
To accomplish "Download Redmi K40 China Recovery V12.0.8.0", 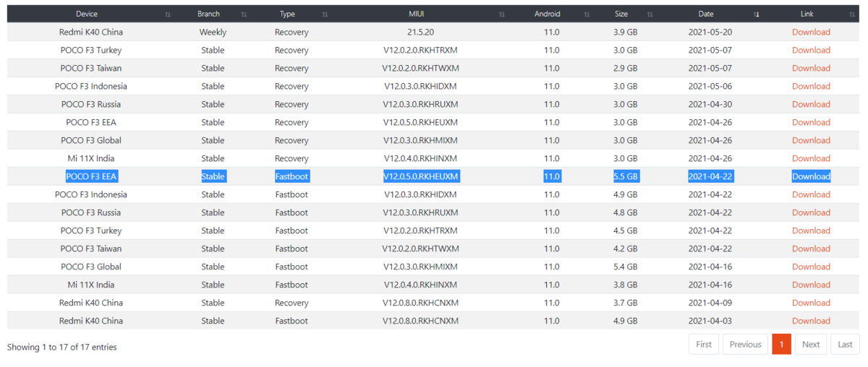I will tap(811, 303).
